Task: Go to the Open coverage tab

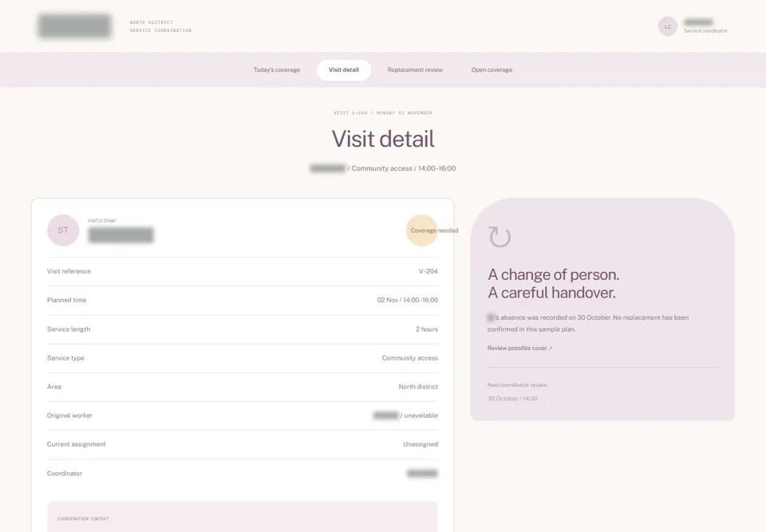Action: (492, 70)
